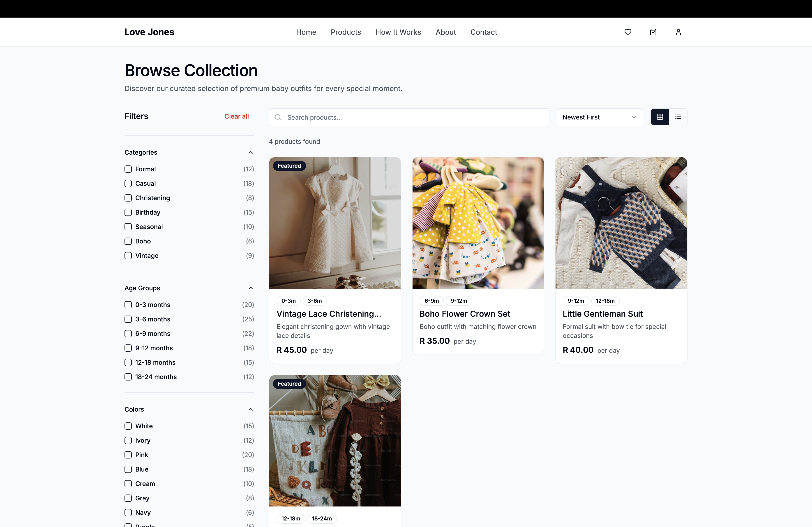Open the Little Gentleman Suit product title

[602, 314]
